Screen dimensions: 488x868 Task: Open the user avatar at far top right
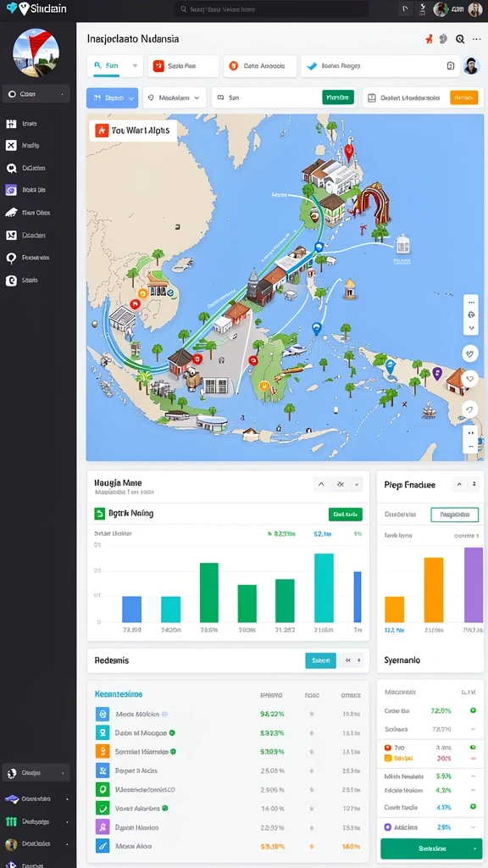click(475, 8)
